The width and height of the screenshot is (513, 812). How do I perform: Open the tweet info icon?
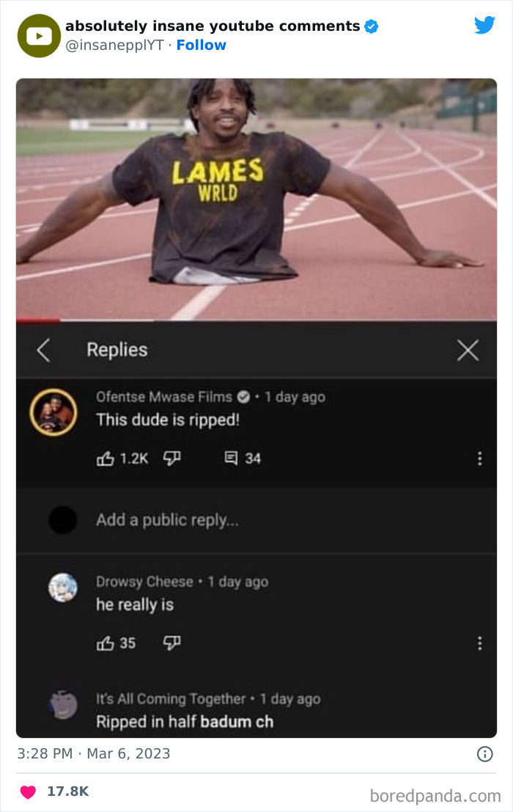484,754
